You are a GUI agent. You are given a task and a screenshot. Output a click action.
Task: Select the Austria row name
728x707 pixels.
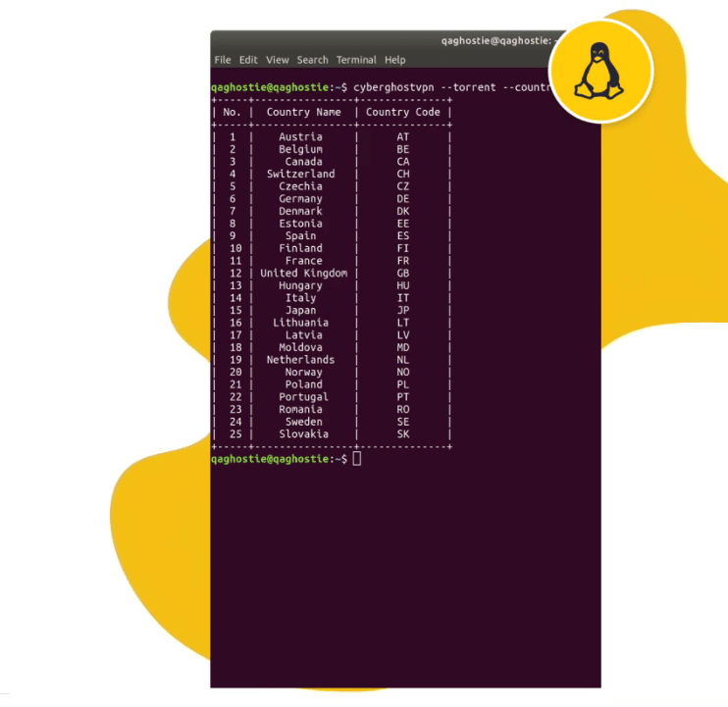point(300,137)
